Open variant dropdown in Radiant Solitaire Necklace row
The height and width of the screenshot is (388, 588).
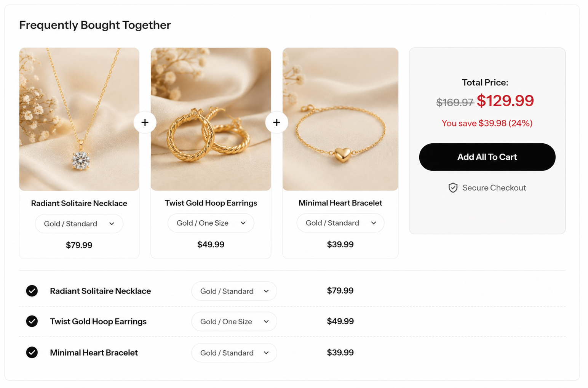tap(234, 291)
